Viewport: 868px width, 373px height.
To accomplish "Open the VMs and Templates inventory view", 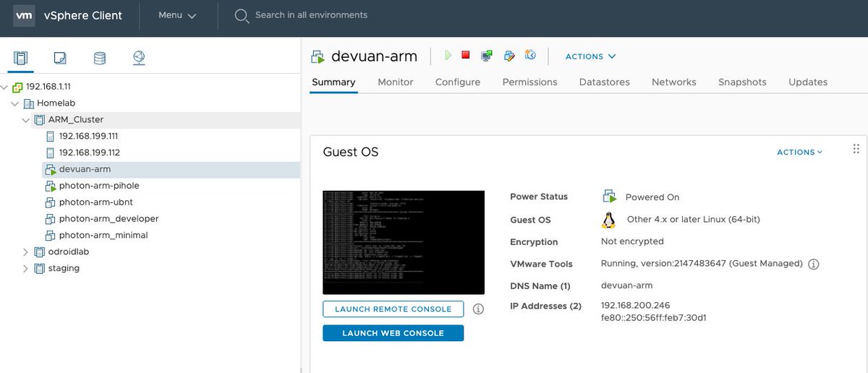I will [60, 58].
